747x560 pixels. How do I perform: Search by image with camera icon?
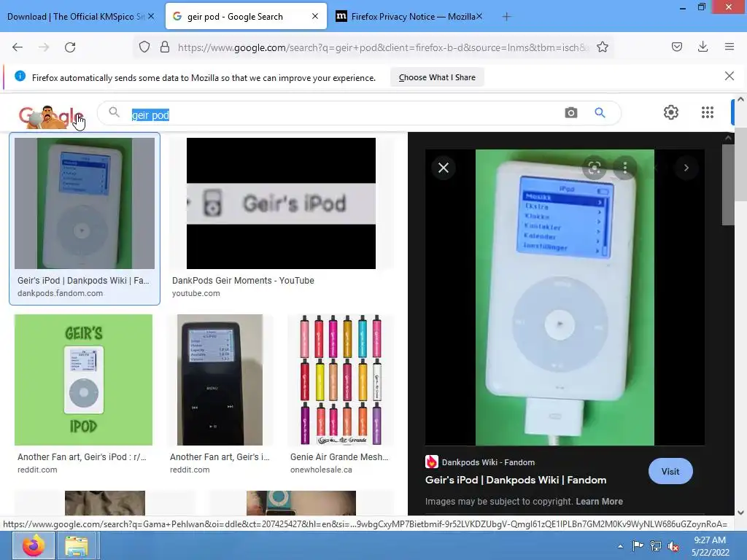coord(570,113)
